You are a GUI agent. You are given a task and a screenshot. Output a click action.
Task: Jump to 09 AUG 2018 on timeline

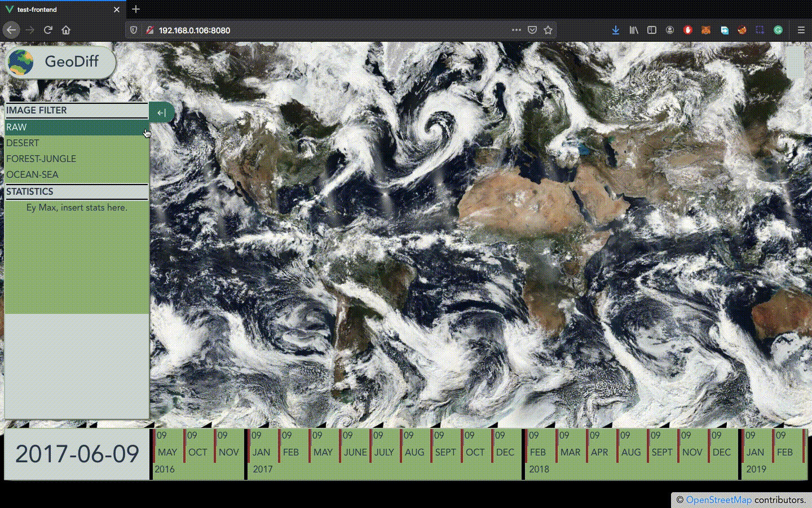click(x=632, y=446)
